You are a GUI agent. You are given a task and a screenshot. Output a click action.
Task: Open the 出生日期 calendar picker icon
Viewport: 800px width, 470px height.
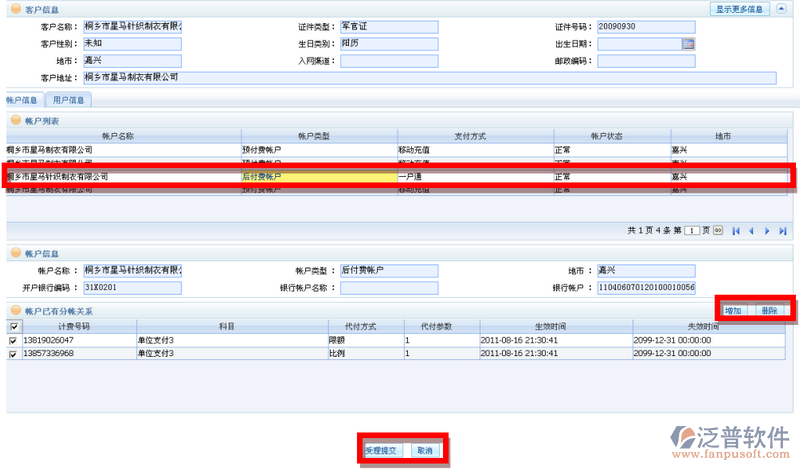pyautogui.click(x=688, y=44)
